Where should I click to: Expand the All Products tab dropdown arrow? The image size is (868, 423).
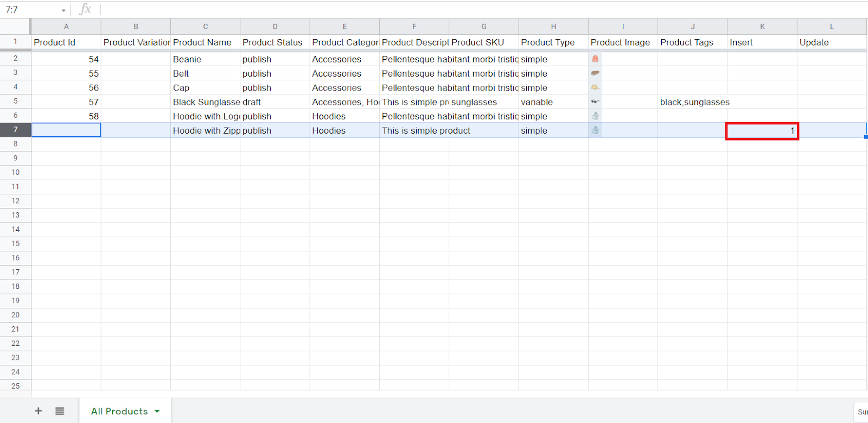click(157, 411)
